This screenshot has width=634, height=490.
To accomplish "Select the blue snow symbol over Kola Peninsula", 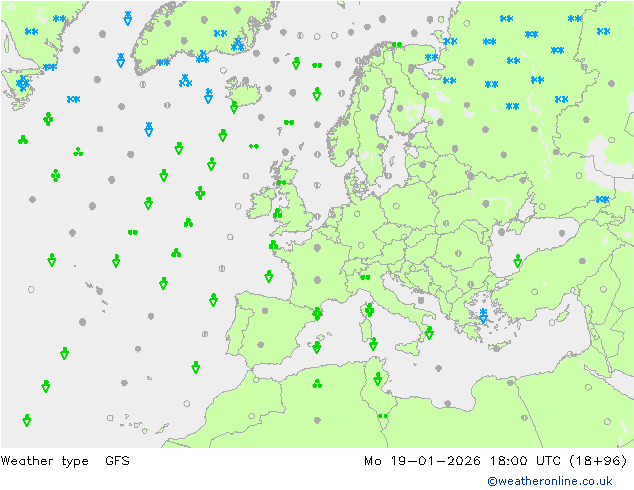I will click(431, 57).
